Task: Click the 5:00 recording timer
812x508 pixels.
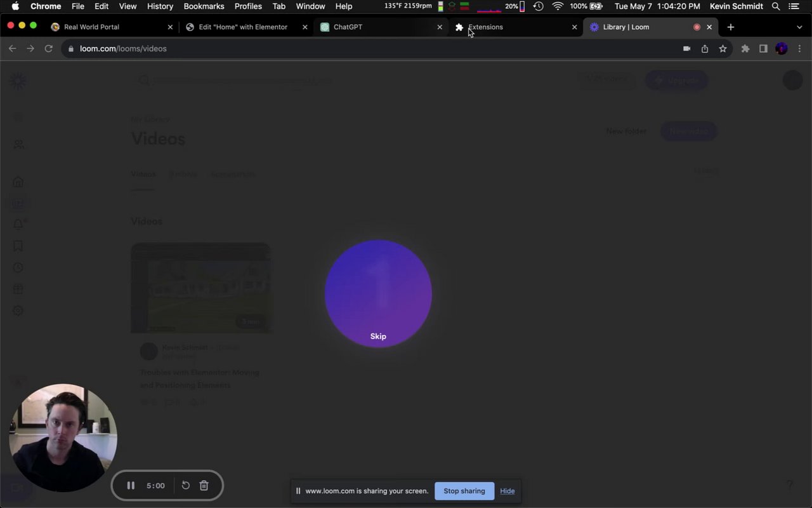Action: pyautogui.click(x=155, y=486)
